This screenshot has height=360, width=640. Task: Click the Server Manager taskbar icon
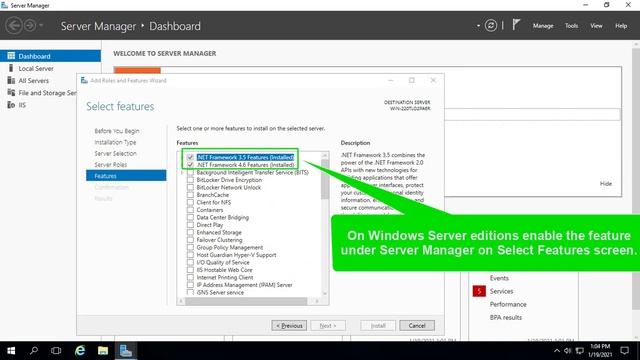126,351
